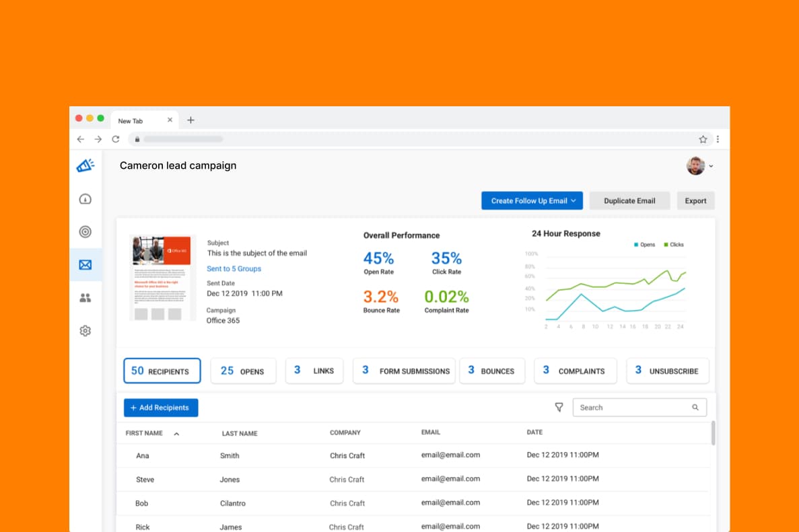Open the dashboard gauge icon in sidebar
This screenshot has height=532, width=799.
[85, 199]
